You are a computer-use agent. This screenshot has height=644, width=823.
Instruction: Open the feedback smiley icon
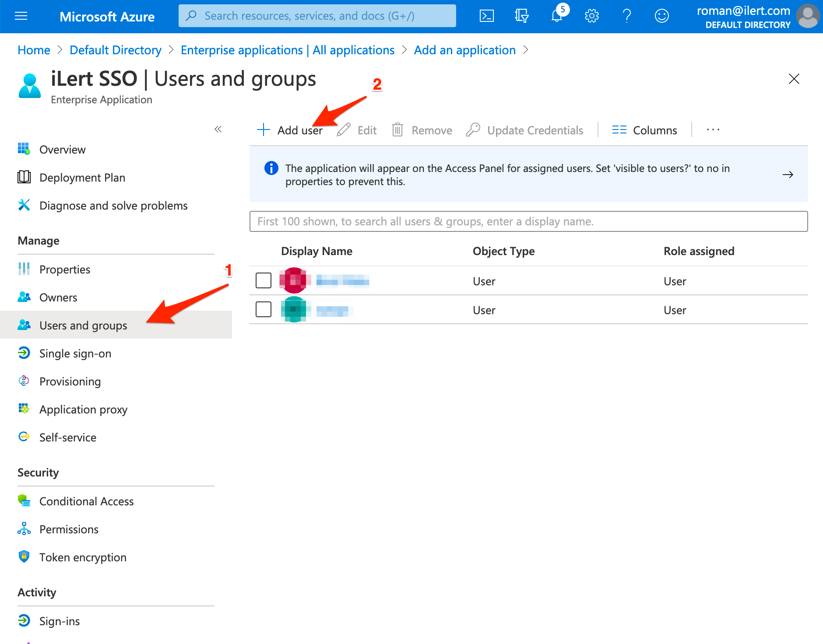click(661, 16)
